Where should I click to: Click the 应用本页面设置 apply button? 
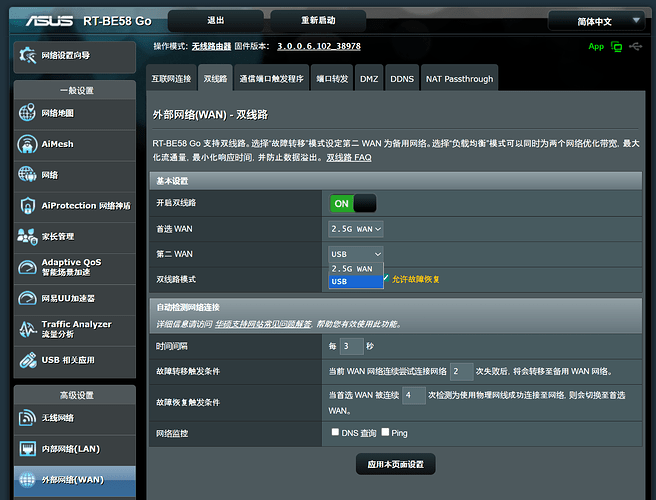[x=396, y=464]
